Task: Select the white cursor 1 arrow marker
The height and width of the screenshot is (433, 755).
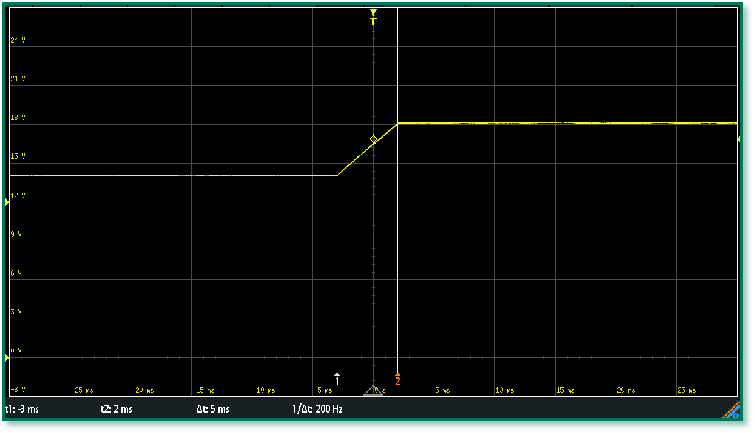Action: click(x=337, y=378)
